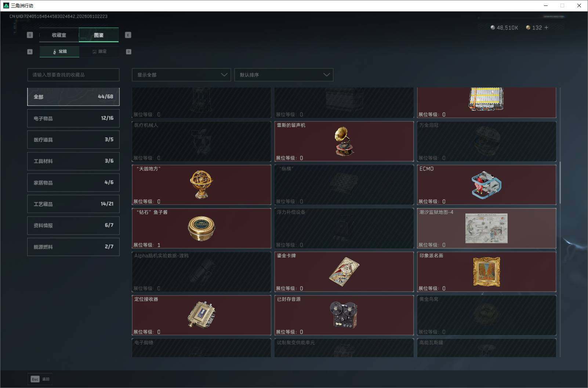Open the impressionist painting icon
Image resolution: width=588 pixels, height=388 pixels.
coord(486,272)
